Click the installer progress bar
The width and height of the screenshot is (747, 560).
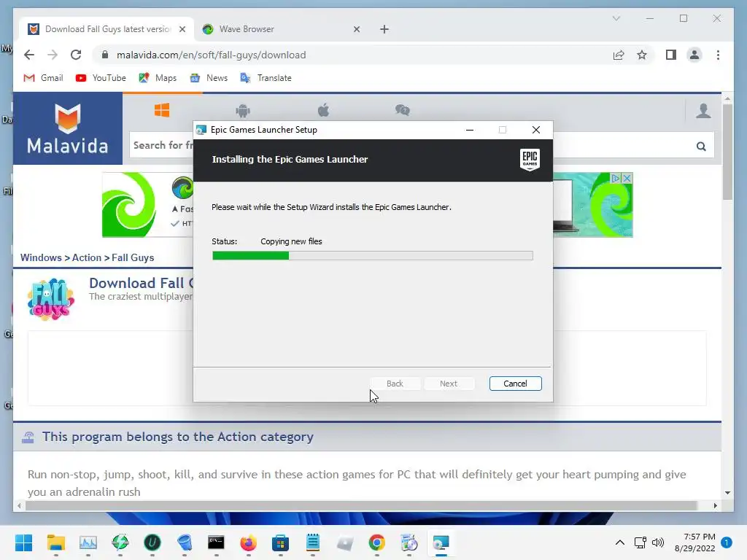click(373, 256)
